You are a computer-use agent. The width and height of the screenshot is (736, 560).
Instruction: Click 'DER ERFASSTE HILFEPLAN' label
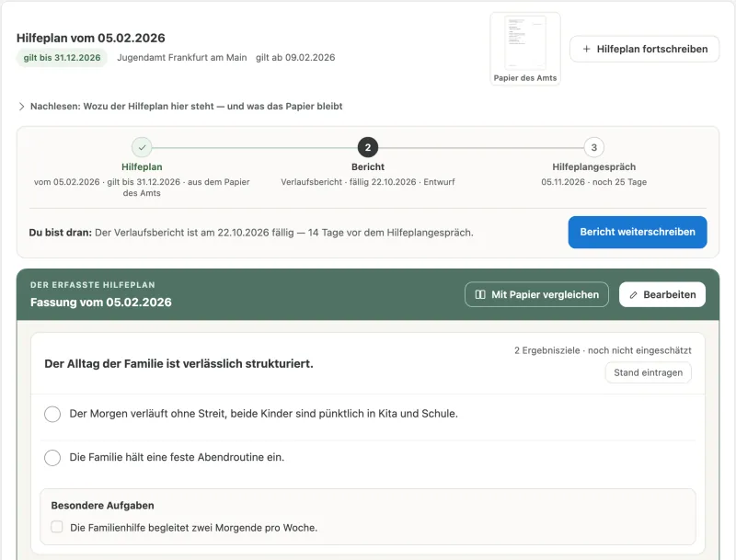93,285
